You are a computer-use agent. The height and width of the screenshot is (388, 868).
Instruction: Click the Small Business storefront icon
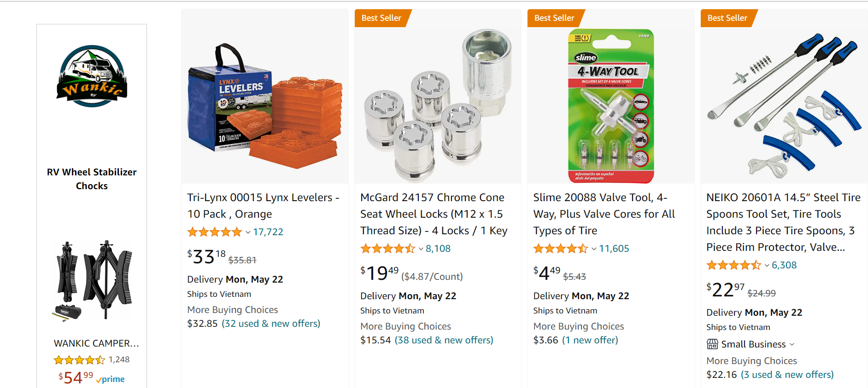tap(712, 344)
